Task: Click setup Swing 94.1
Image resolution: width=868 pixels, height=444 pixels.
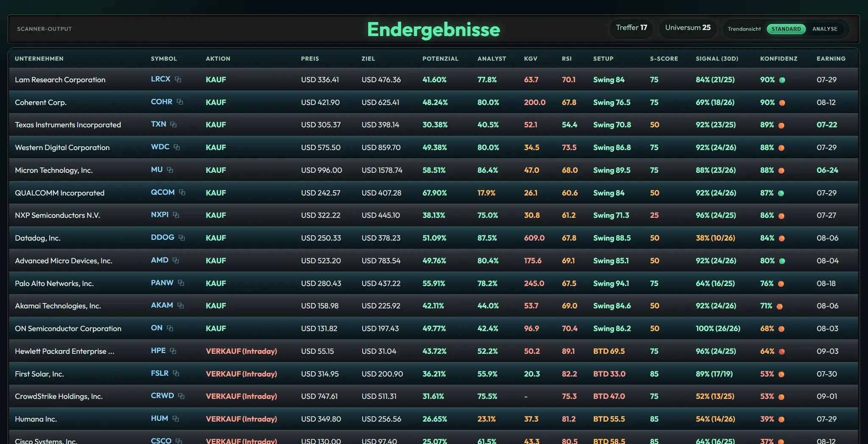Action: [611, 283]
